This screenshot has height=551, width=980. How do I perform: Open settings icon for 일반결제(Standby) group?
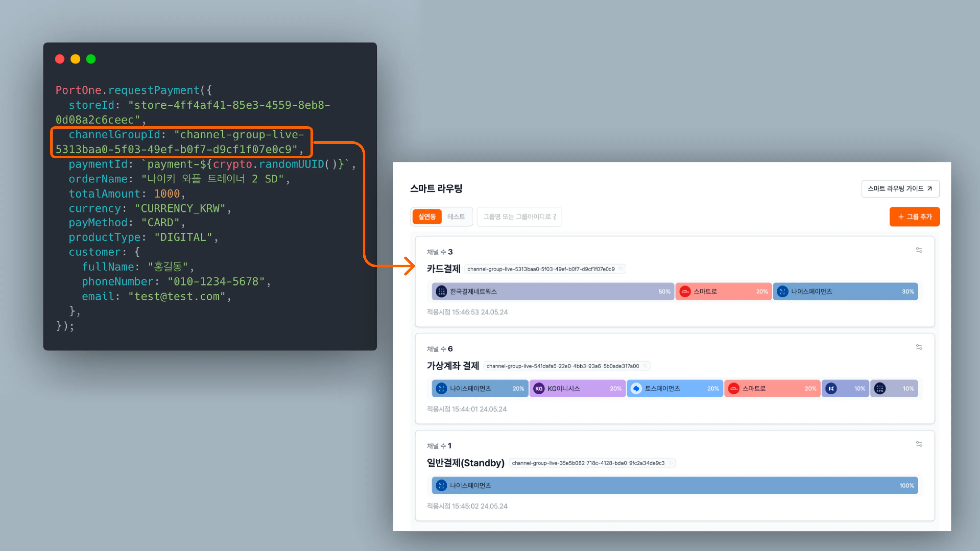(x=919, y=444)
